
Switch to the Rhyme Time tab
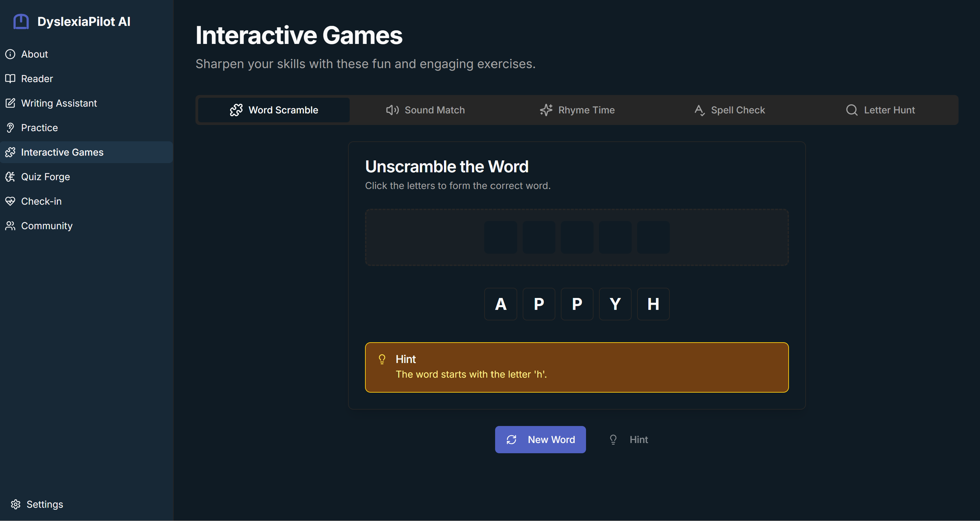pos(577,110)
